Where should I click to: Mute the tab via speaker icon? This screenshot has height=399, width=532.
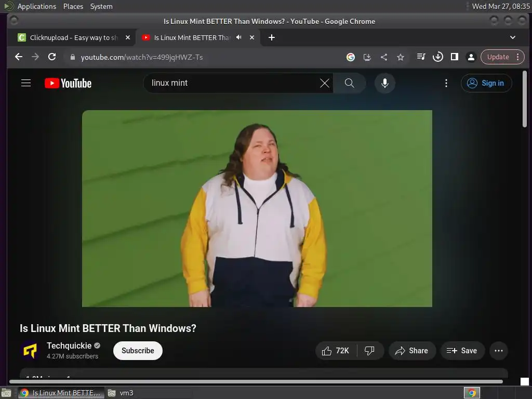(239, 37)
